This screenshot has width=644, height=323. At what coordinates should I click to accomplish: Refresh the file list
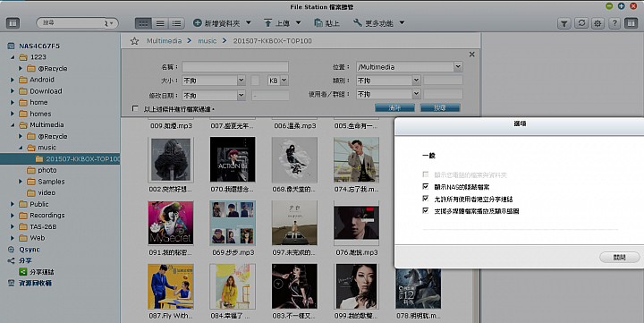pos(581,23)
